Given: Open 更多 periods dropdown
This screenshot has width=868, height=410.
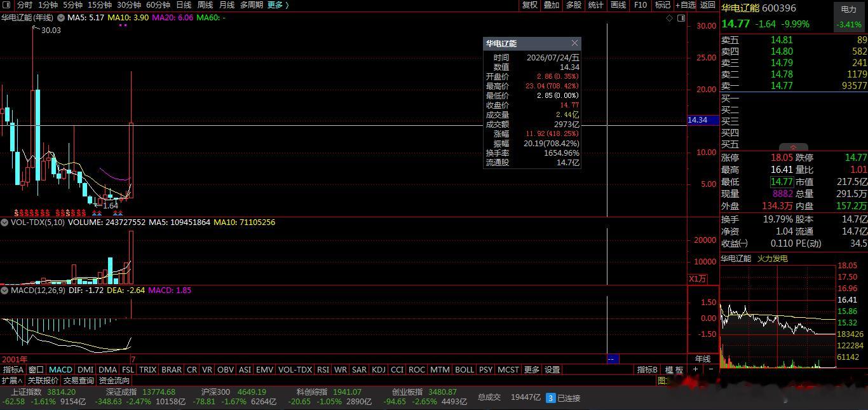Looking at the screenshot, I should (278, 5).
